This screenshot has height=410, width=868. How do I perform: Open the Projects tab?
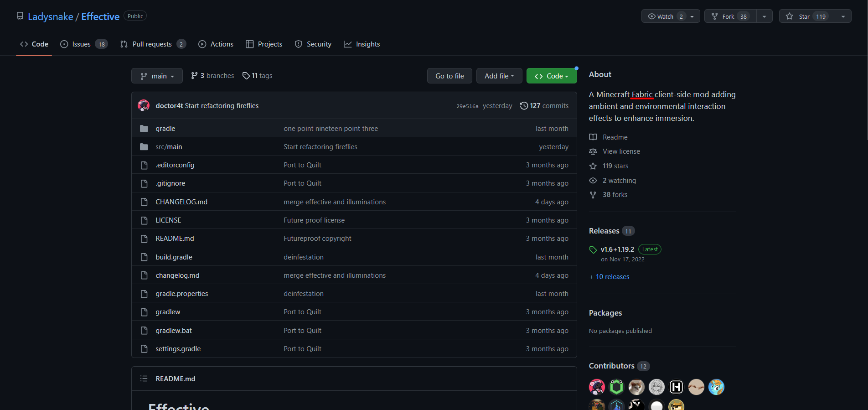(x=264, y=44)
